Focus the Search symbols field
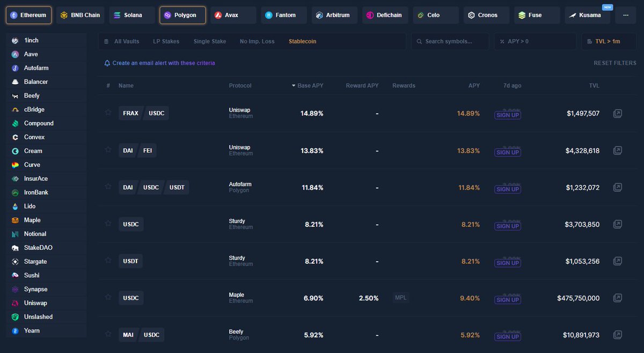The height and width of the screenshot is (353, 644). coord(450,41)
